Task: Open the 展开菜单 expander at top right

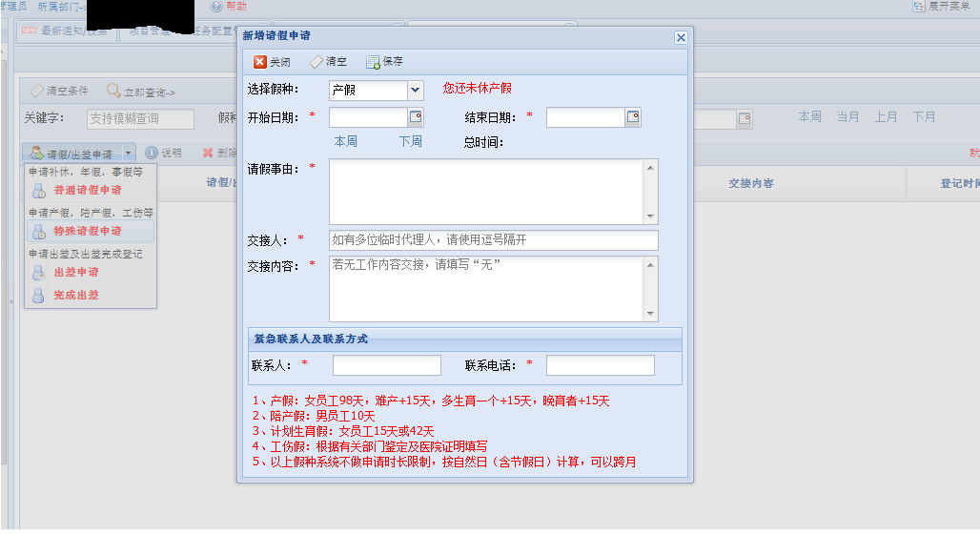Action: click(x=919, y=7)
